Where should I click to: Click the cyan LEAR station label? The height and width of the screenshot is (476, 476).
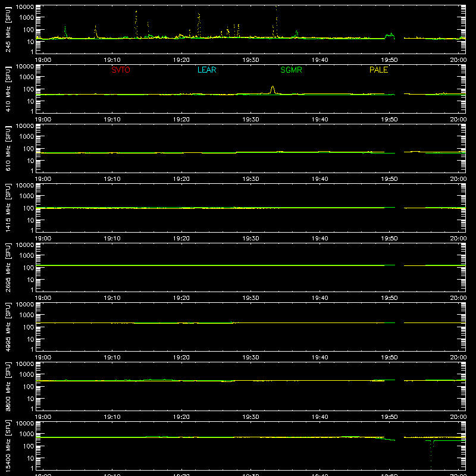[206, 70]
